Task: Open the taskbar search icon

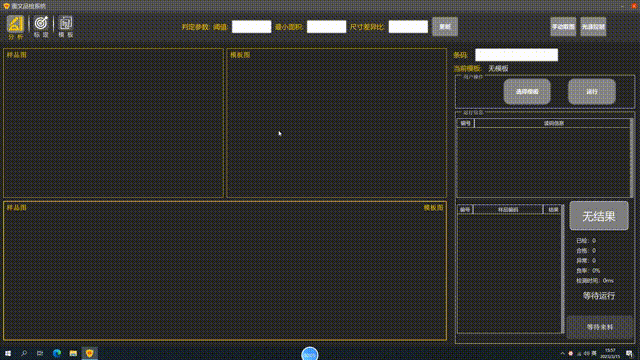Action: click(x=24, y=353)
